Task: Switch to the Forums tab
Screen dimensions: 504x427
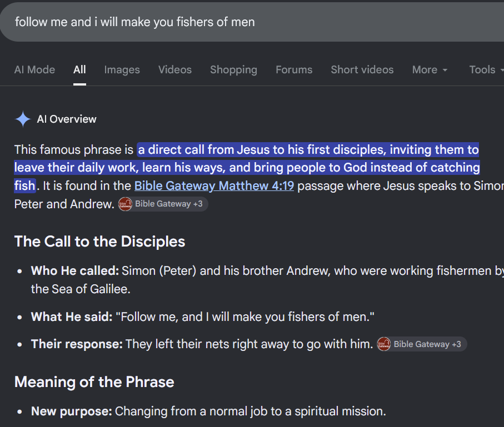Action: tap(294, 70)
